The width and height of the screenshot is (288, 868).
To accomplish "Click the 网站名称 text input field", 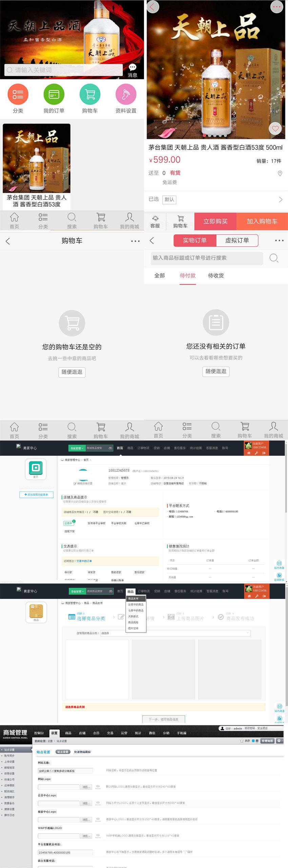I will tap(65, 771).
